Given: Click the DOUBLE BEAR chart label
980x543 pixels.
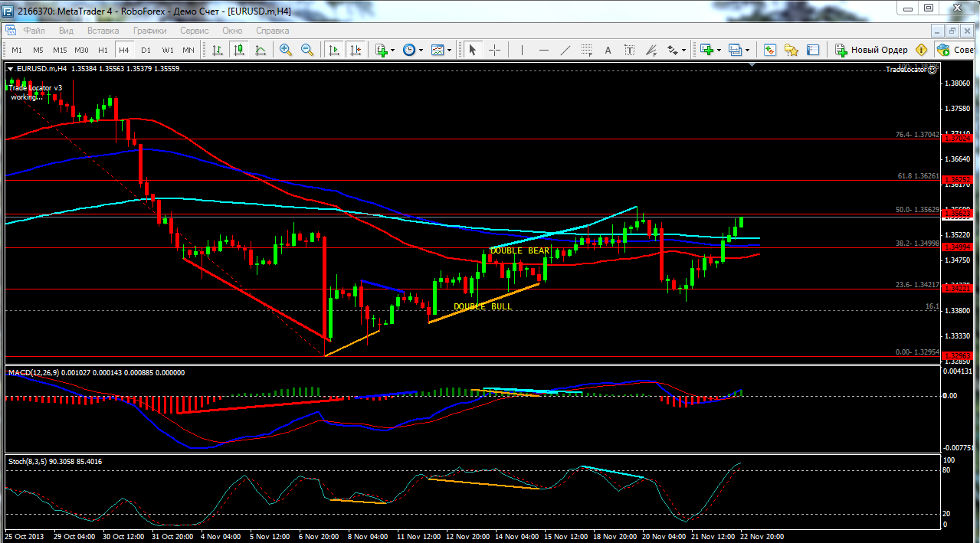Looking at the screenshot, I should pos(520,250).
